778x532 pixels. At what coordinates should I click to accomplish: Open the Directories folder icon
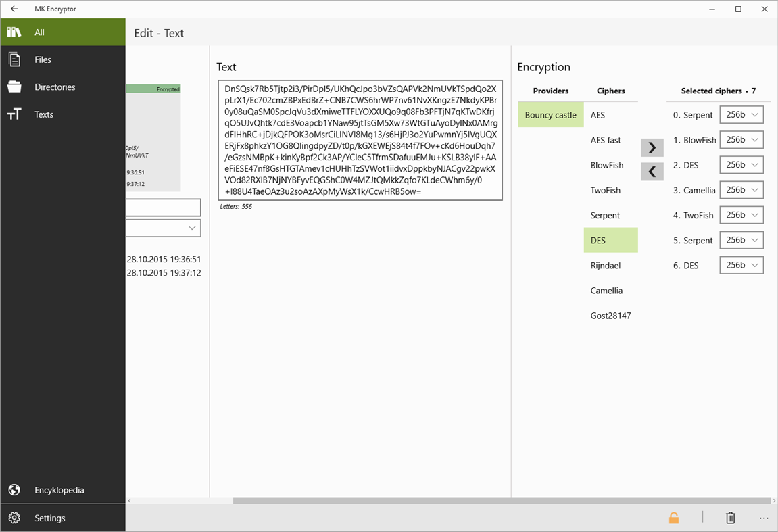[x=15, y=87]
